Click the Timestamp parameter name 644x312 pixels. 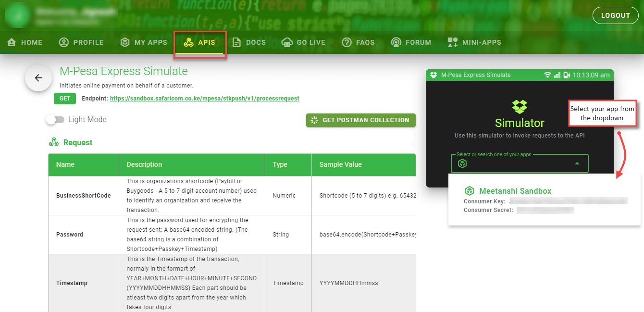tap(72, 283)
